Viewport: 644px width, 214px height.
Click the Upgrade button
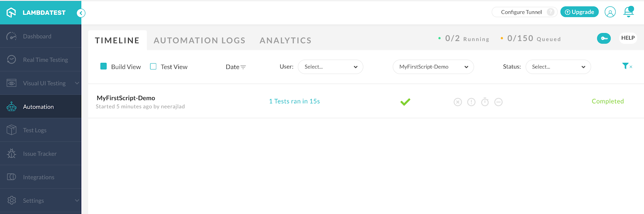[x=579, y=12]
